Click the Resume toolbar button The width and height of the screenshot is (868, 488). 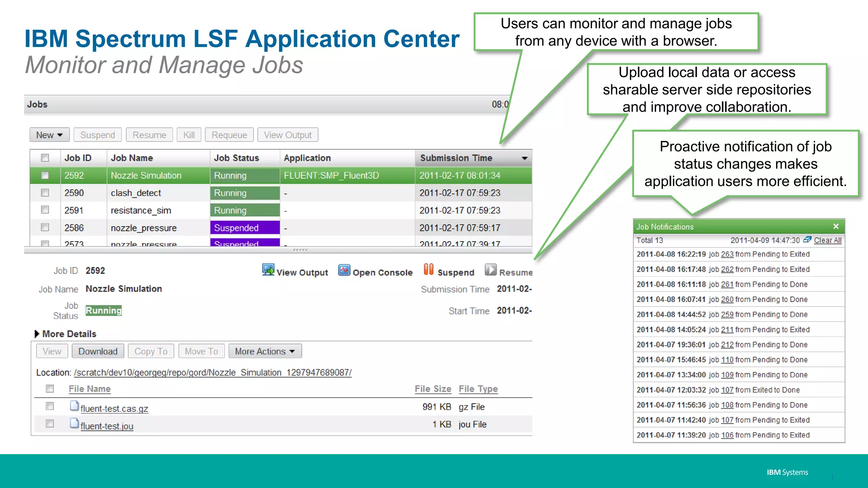[149, 135]
